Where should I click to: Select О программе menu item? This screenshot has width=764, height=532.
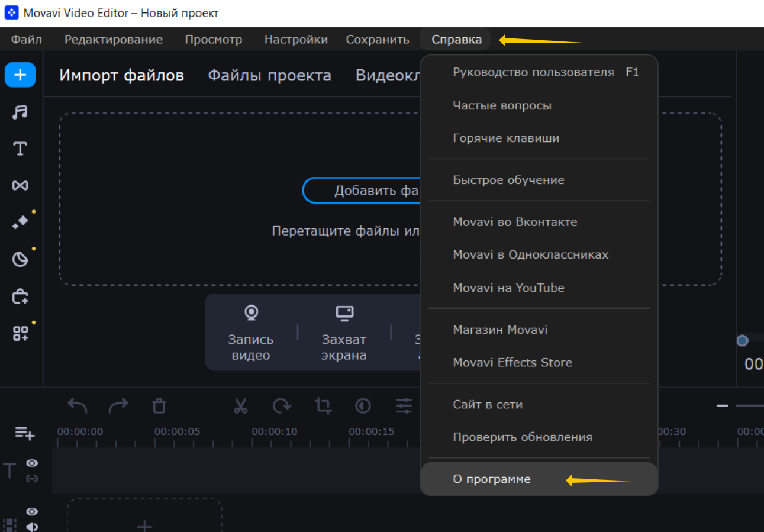[x=539, y=479]
